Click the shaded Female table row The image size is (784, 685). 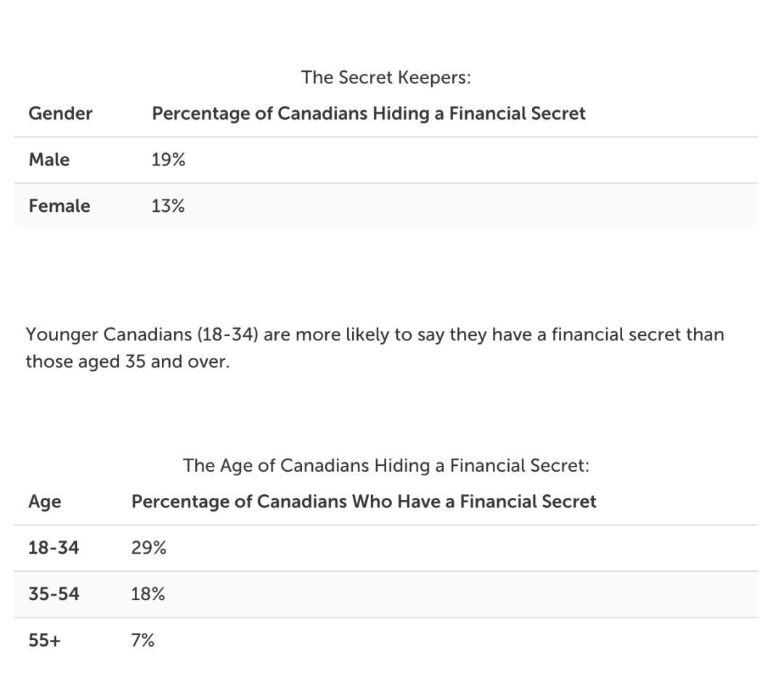click(386, 206)
